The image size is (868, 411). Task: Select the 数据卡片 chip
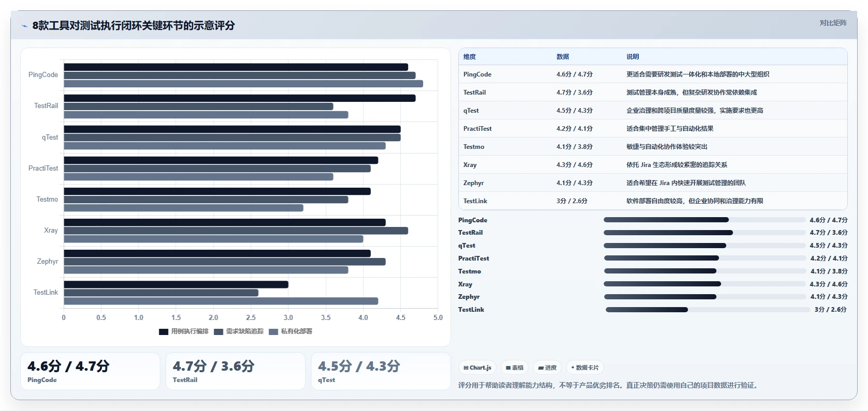[x=585, y=368]
